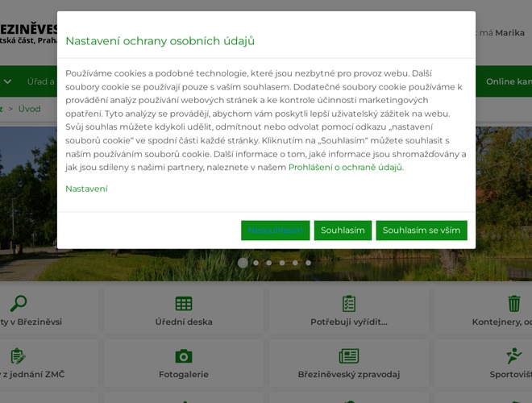Viewport: 532px width, 403px height.
Task: Open the Nastavení cookie settings link
Action: tap(86, 189)
